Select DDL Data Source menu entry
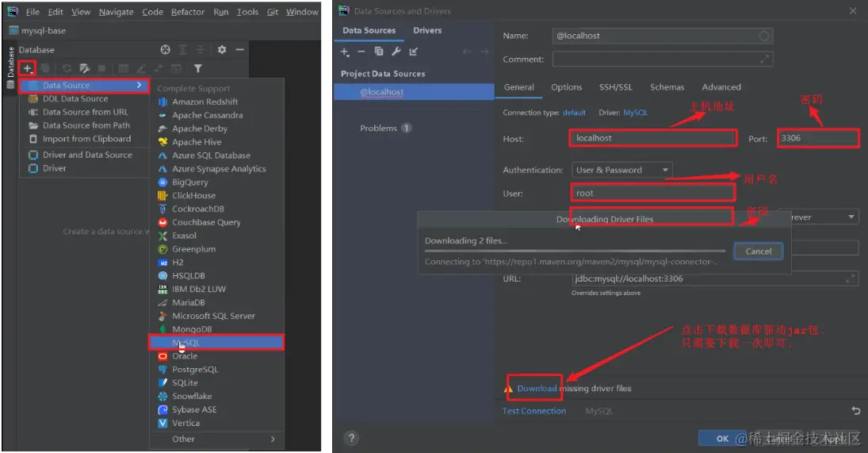Screen dimensions: 868x453 pos(85,98)
